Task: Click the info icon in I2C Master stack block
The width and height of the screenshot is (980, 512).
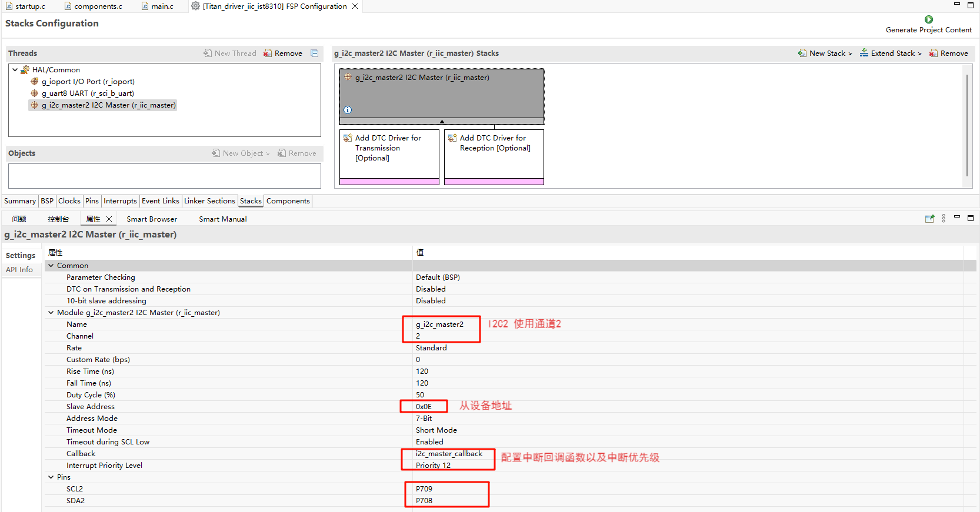Action: [348, 110]
